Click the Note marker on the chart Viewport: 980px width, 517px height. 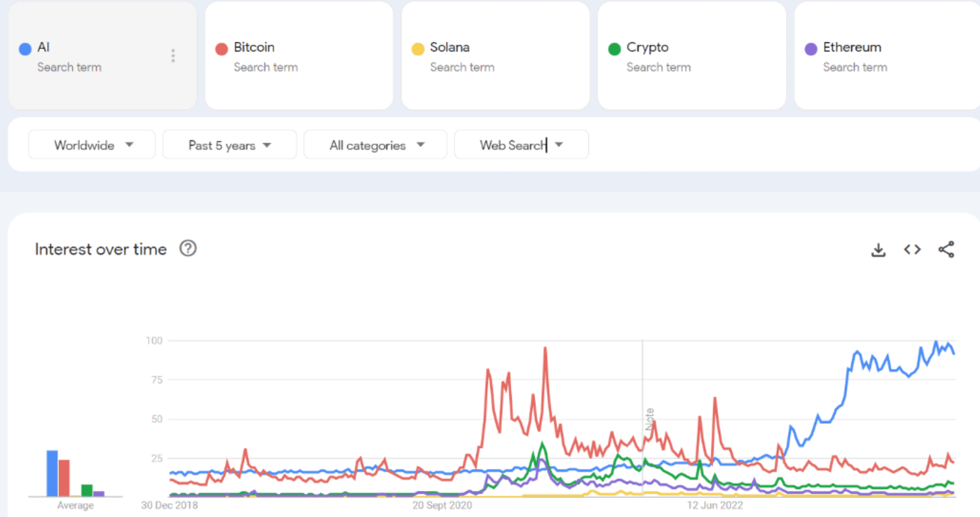click(650, 418)
